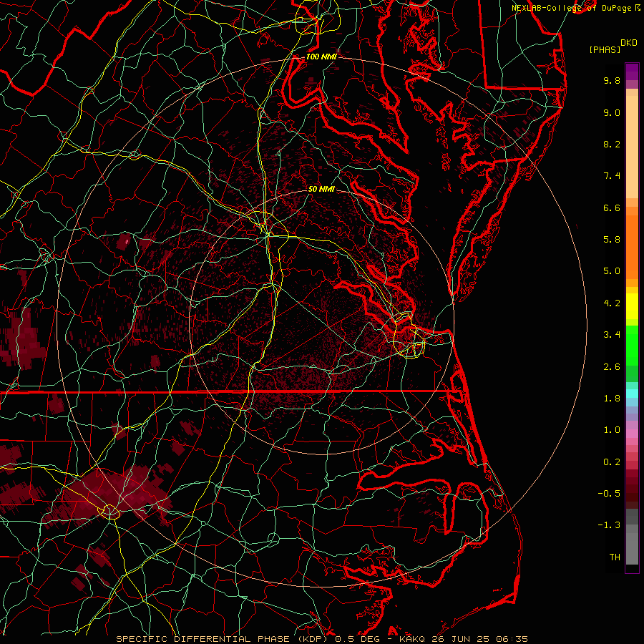This screenshot has height=644, width=644.
Task: Click the 9.0 scale value
Action: (612, 112)
